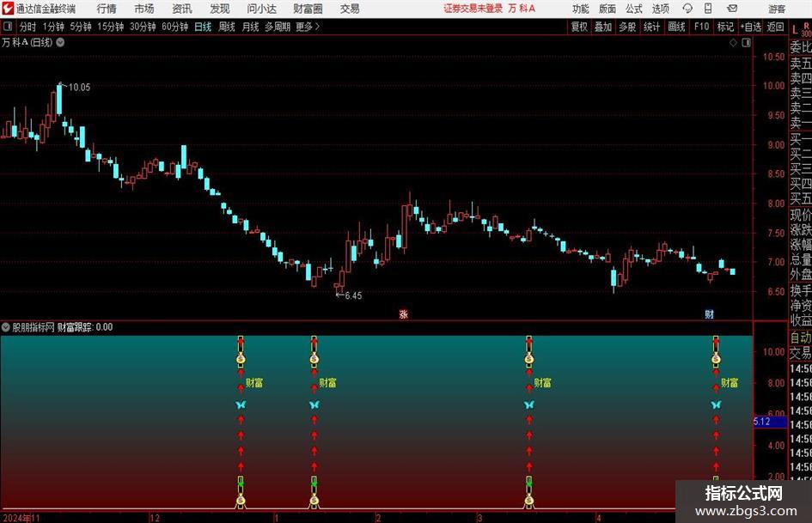This screenshot has height=523, width=812.
Task: Open the 版面 menu
Action: (607, 9)
